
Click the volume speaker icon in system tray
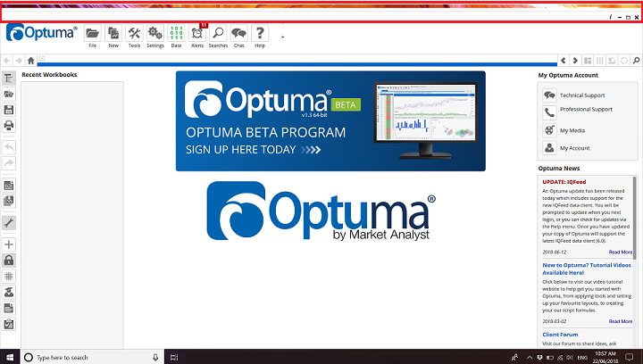click(570, 357)
